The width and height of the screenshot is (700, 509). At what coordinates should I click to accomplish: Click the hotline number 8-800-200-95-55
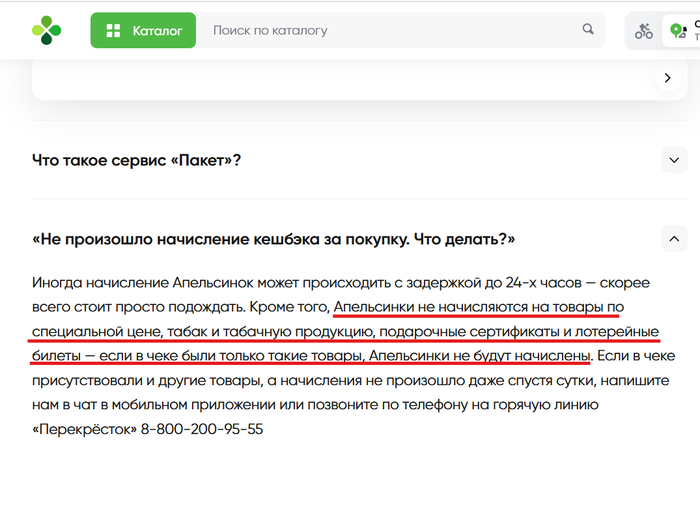tap(202, 429)
